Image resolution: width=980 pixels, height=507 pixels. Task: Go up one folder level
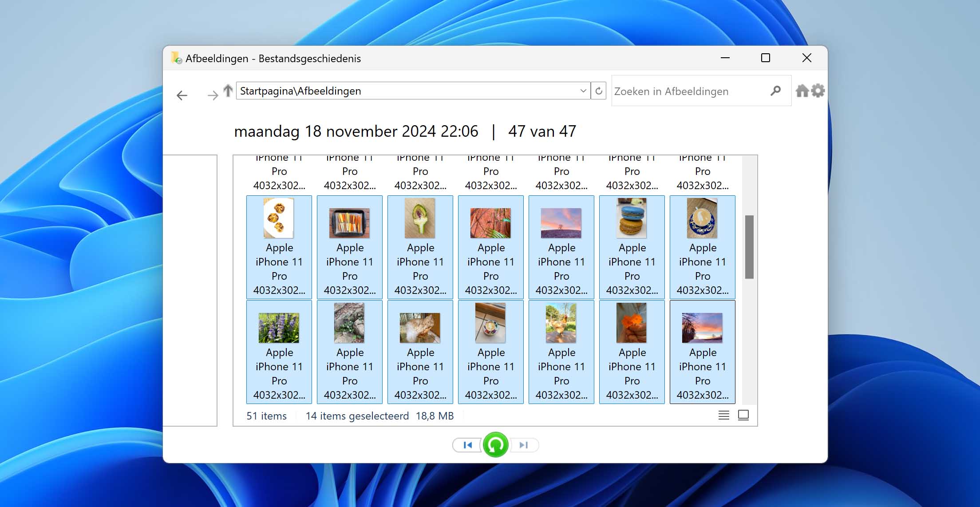pyautogui.click(x=228, y=91)
